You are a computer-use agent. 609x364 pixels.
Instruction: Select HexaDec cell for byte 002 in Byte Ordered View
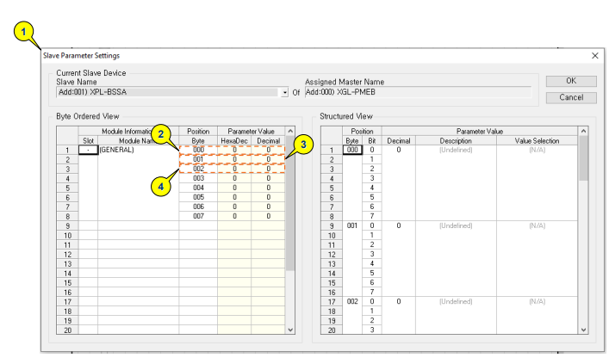coord(234,169)
